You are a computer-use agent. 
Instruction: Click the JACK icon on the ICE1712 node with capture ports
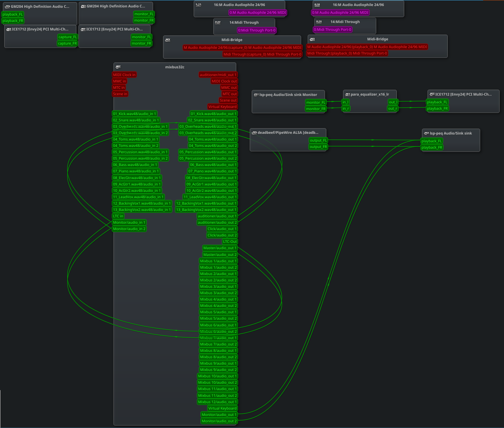click(x=9, y=29)
